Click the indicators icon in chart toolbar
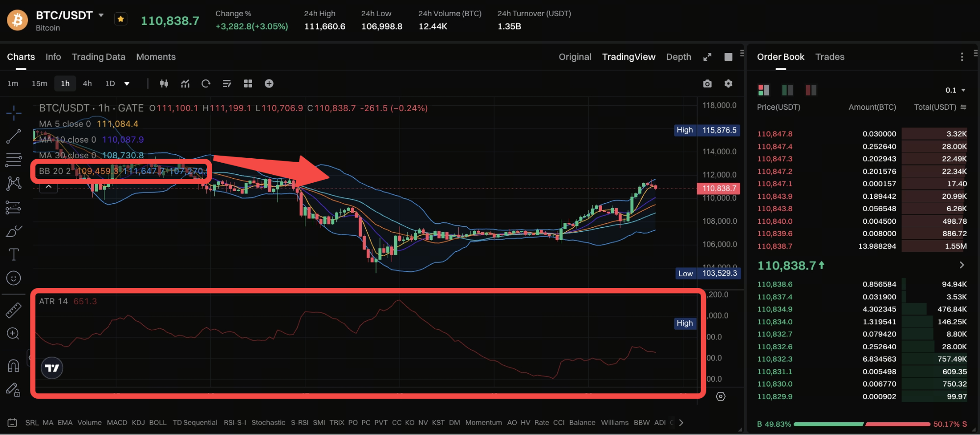The width and height of the screenshot is (980, 435). pos(185,84)
